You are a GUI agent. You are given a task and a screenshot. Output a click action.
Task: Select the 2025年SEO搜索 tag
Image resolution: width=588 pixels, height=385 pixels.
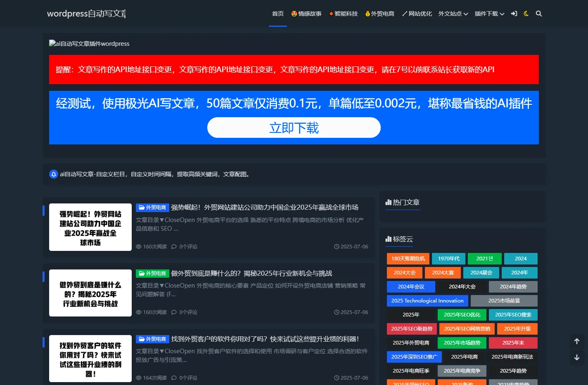(513, 315)
